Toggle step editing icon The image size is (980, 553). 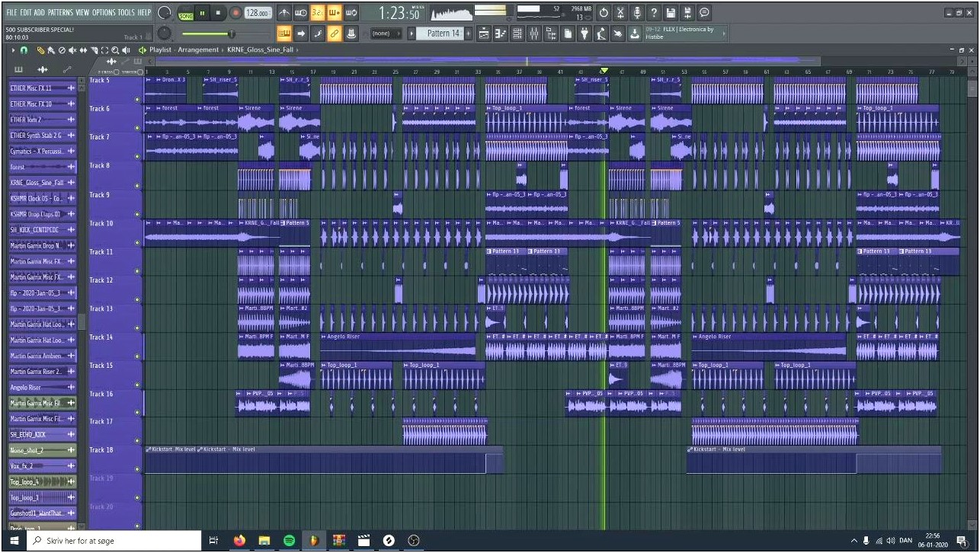pyautogui.click(x=317, y=34)
